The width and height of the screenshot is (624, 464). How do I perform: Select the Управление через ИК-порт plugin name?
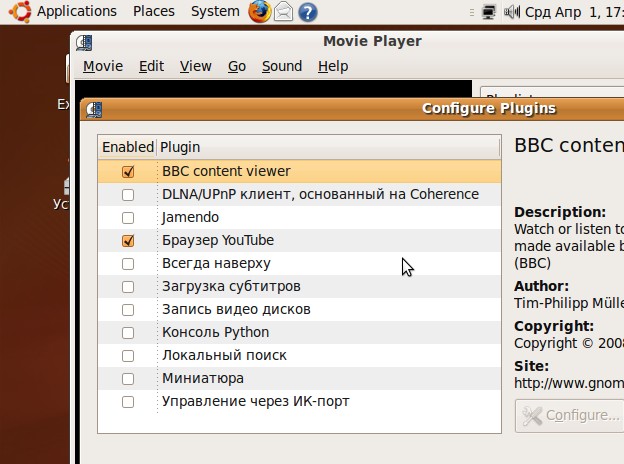255,402
